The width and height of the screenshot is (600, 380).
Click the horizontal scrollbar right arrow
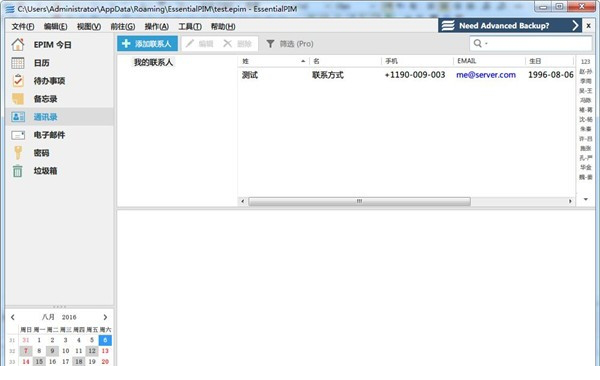pos(570,201)
